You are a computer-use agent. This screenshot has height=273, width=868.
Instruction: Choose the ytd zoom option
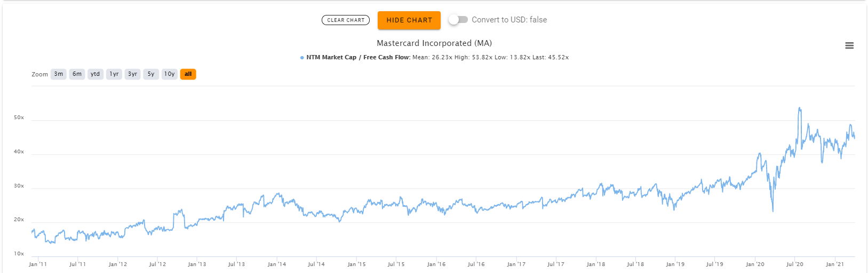pyautogui.click(x=95, y=74)
